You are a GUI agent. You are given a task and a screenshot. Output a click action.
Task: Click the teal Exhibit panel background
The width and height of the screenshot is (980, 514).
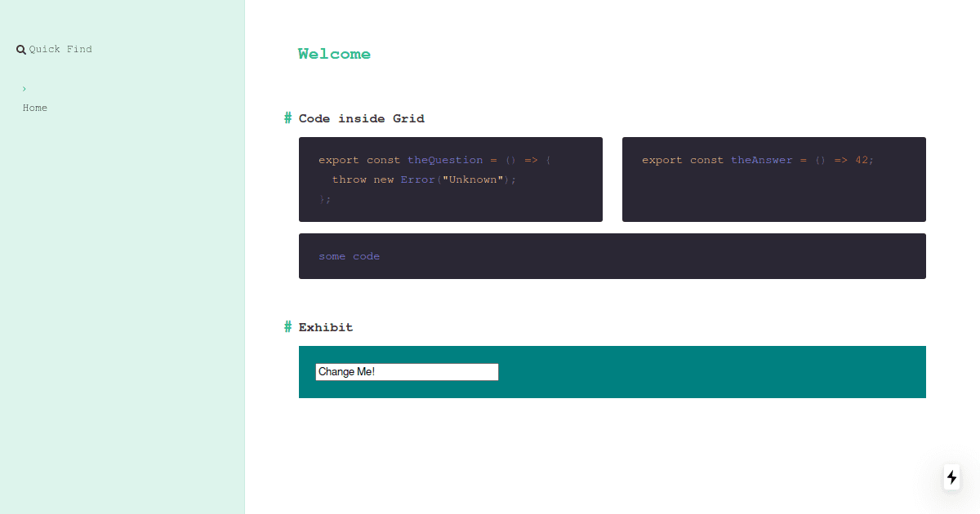[x=710, y=372]
